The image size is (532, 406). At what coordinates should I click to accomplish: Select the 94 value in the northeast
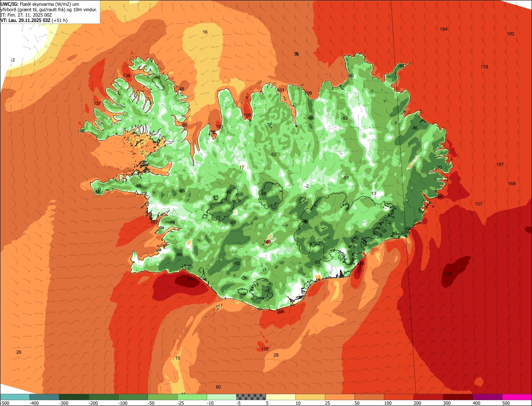pyautogui.click(x=401, y=66)
